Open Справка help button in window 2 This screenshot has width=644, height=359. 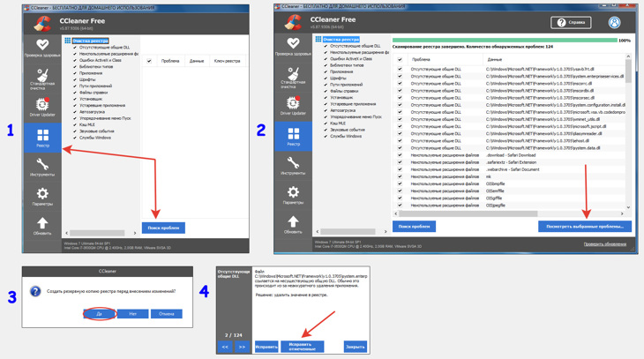[x=571, y=23]
